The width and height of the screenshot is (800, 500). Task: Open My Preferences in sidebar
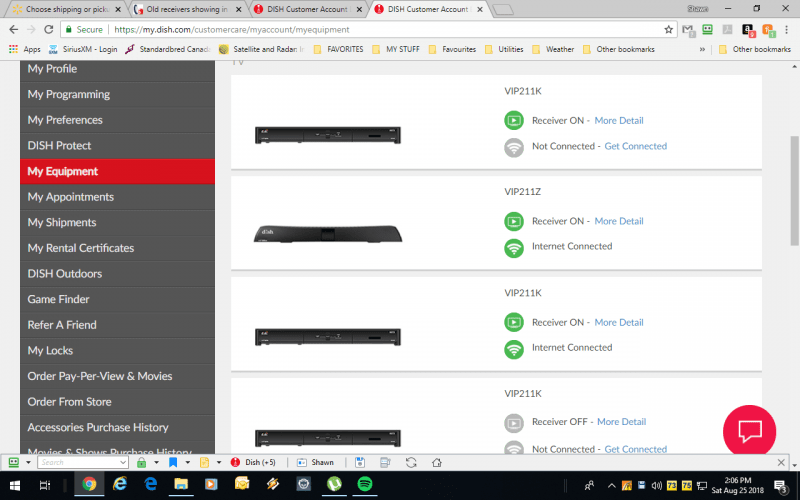click(117, 120)
